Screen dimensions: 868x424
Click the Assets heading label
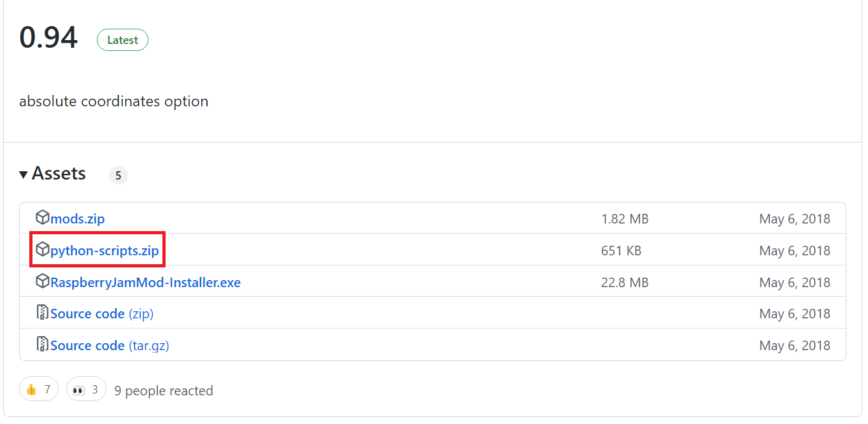[x=59, y=173]
